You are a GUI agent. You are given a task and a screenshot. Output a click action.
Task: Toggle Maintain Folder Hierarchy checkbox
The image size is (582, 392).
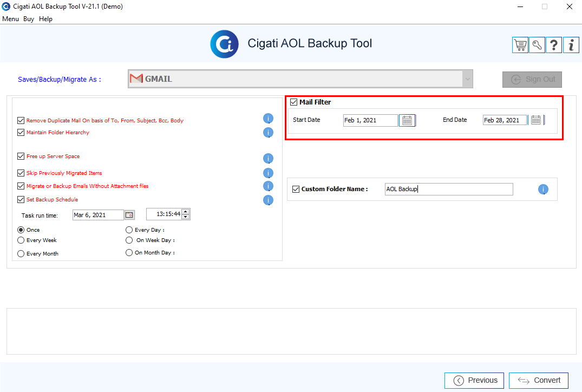(21, 132)
